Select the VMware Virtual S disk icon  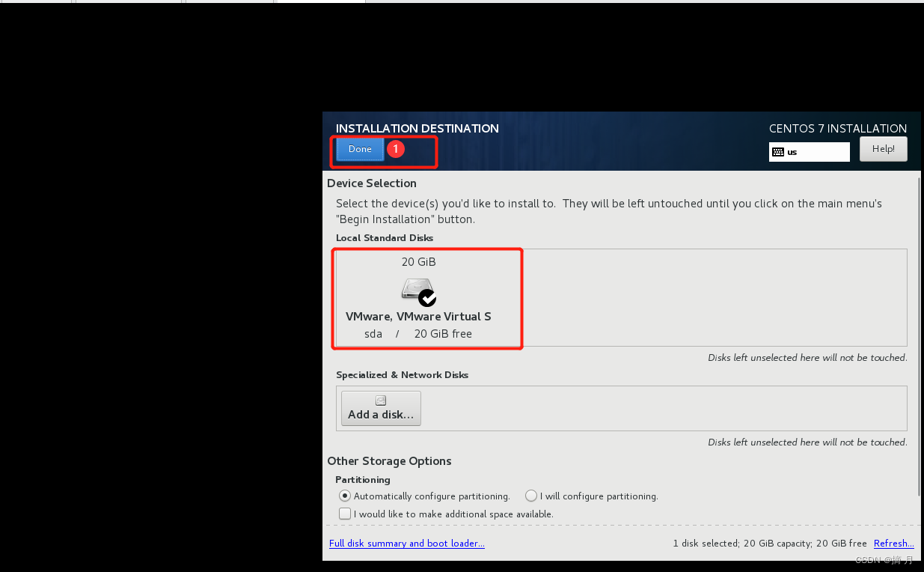point(419,292)
